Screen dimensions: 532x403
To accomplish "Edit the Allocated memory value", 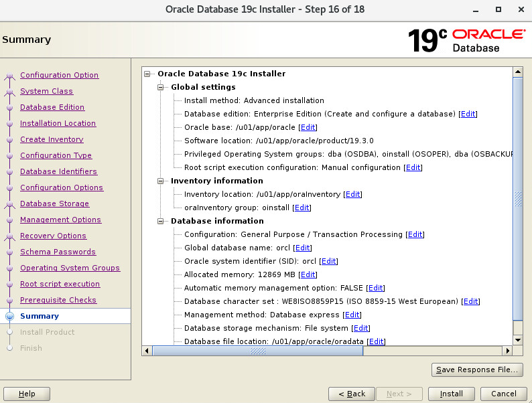I will pyautogui.click(x=308, y=274).
